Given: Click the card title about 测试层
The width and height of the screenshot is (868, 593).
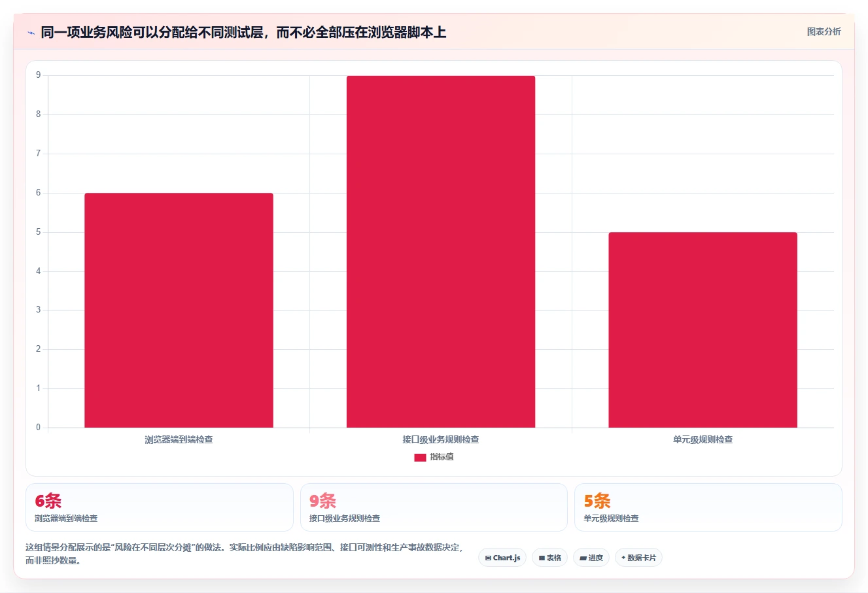Looking at the screenshot, I should click(x=243, y=32).
